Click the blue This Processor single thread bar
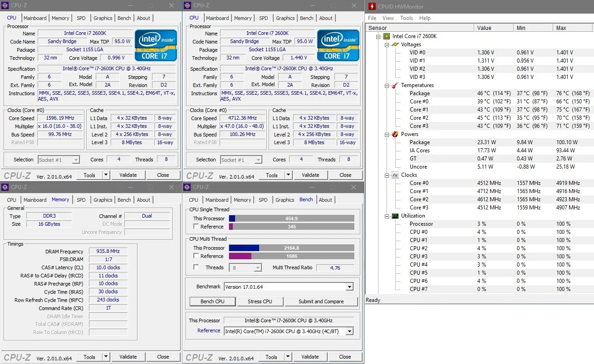Screen dimensions: 594x364 pyautogui.click(x=232, y=218)
